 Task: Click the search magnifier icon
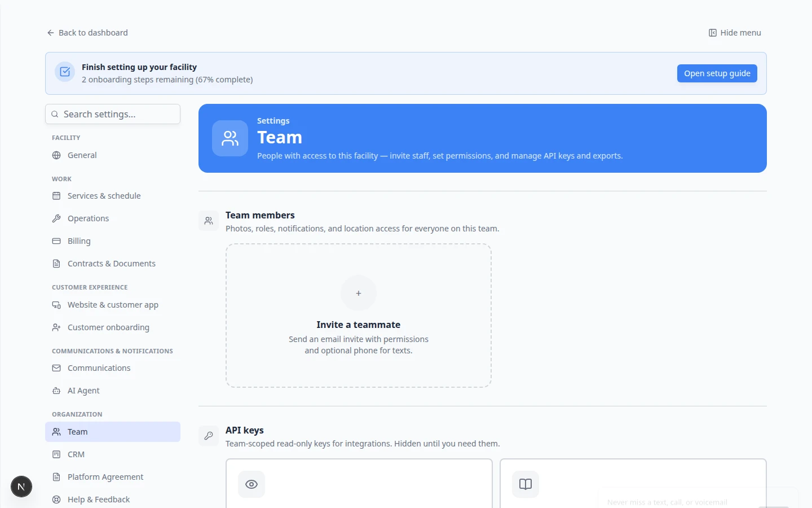click(55, 114)
